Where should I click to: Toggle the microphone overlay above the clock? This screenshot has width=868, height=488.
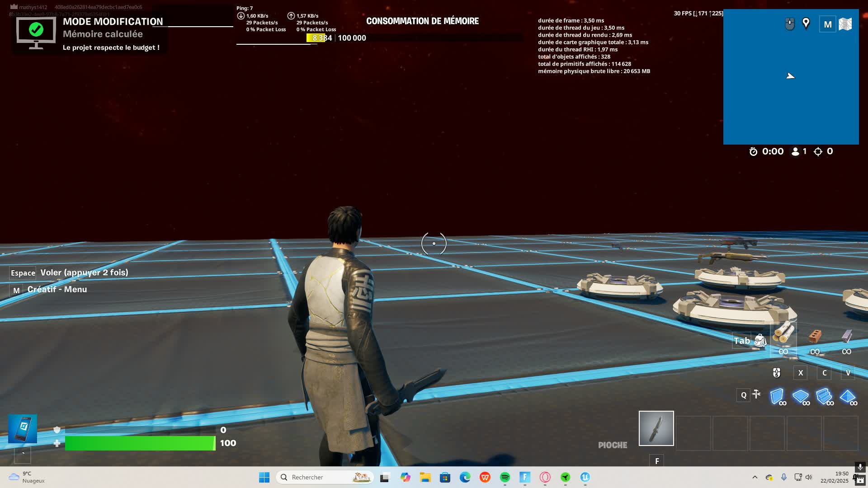tap(860, 467)
